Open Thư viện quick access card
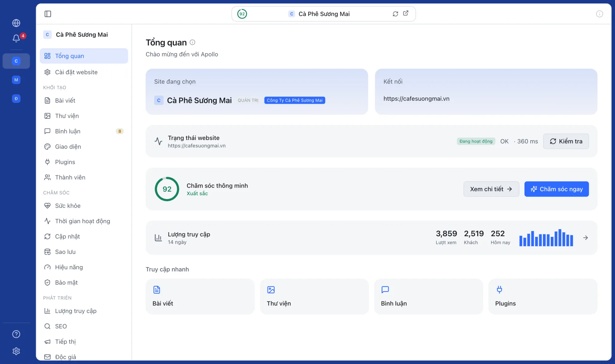Screen dimensions: 615x364 click(314, 296)
